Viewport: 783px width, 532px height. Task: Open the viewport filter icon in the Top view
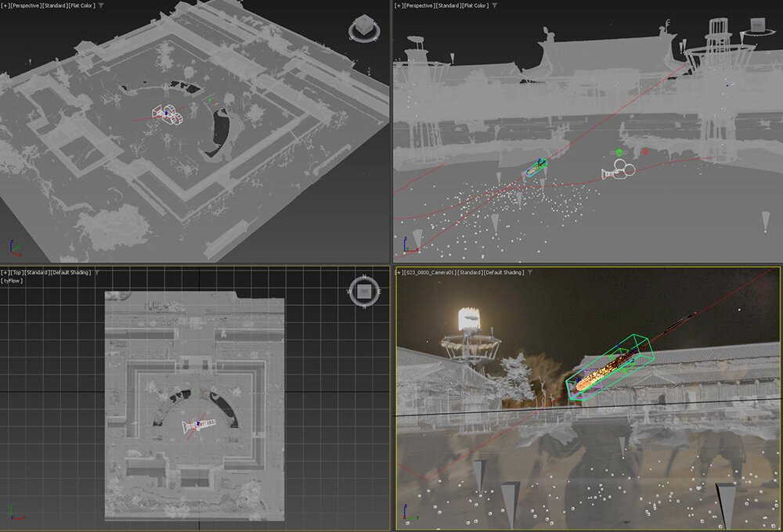pyautogui.click(x=96, y=272)
